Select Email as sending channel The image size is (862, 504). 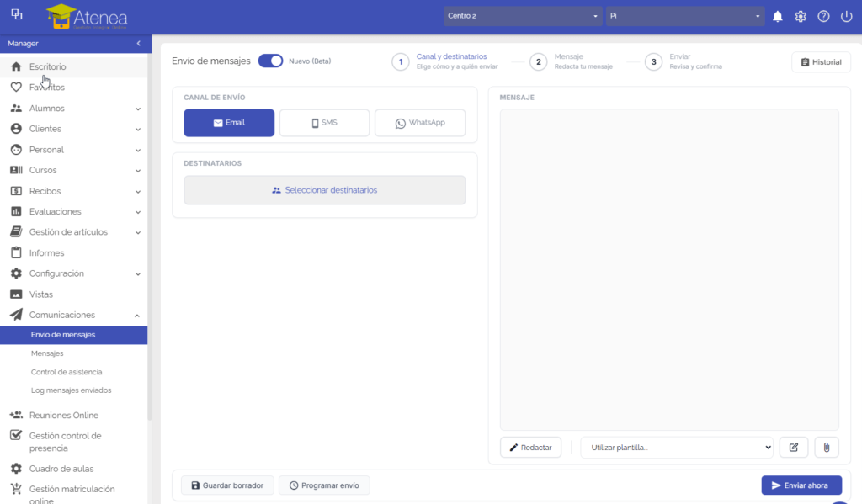coord(229,123)
